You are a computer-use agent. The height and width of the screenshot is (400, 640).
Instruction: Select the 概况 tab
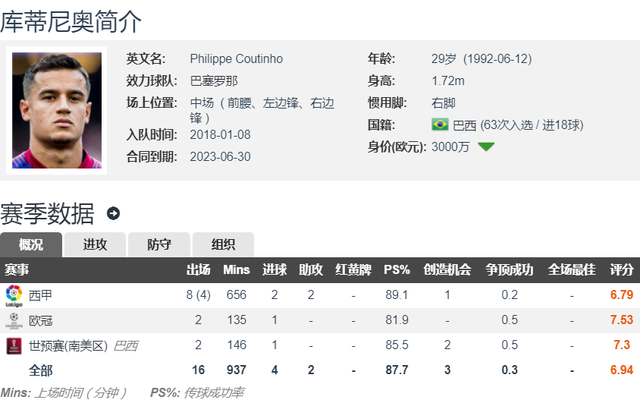tap(31, 244)
